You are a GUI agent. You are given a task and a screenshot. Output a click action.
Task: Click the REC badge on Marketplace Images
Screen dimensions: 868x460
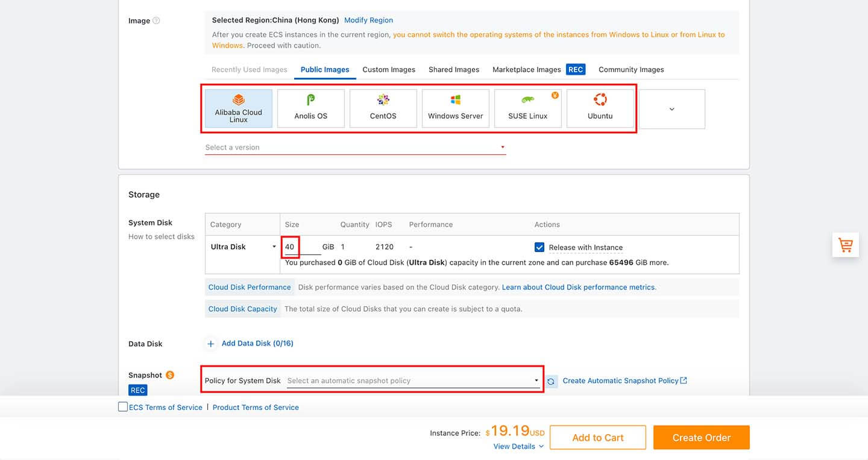pos(576,69)
